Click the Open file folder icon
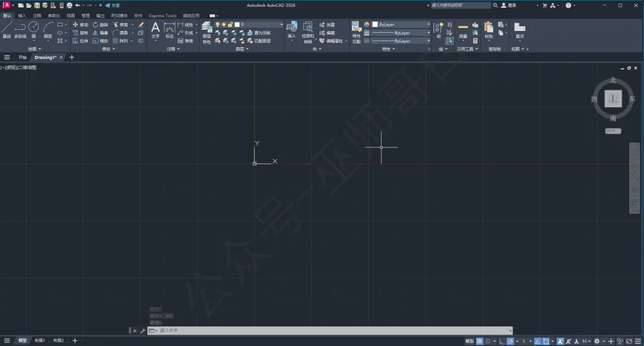This screenshot has height=346, width=644. [x=29, y=5]
